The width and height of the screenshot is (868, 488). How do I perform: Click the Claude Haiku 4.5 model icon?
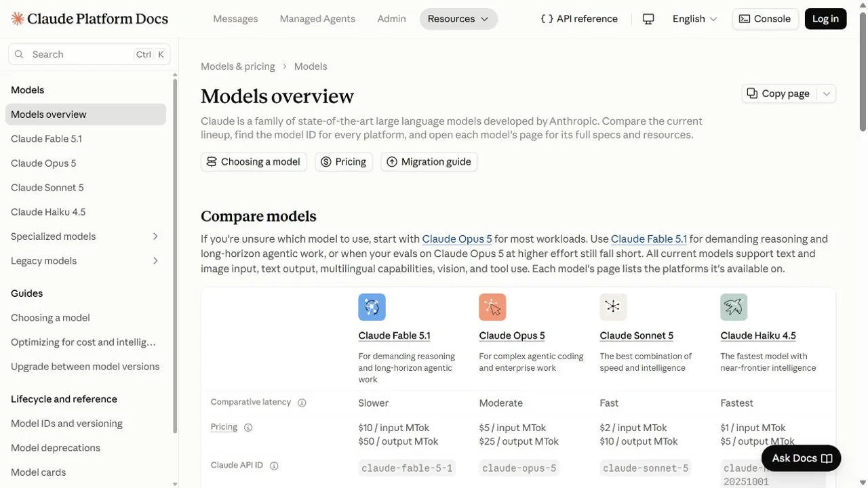(x=734, y=307)
